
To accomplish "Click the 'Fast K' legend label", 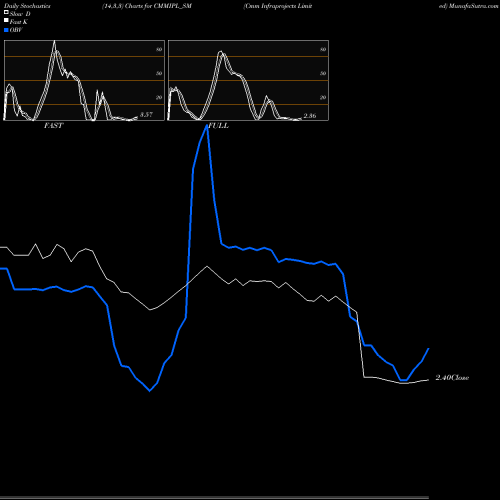I will (x=19, y=22).
